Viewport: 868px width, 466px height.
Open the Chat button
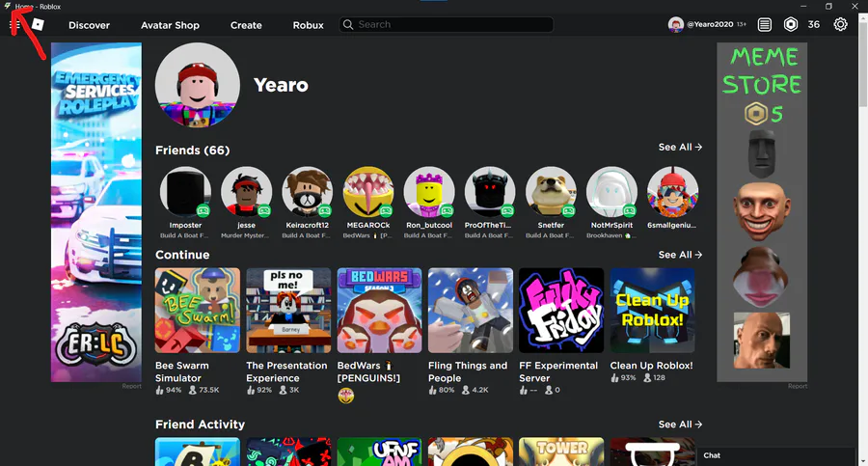(x=712, y=455)
